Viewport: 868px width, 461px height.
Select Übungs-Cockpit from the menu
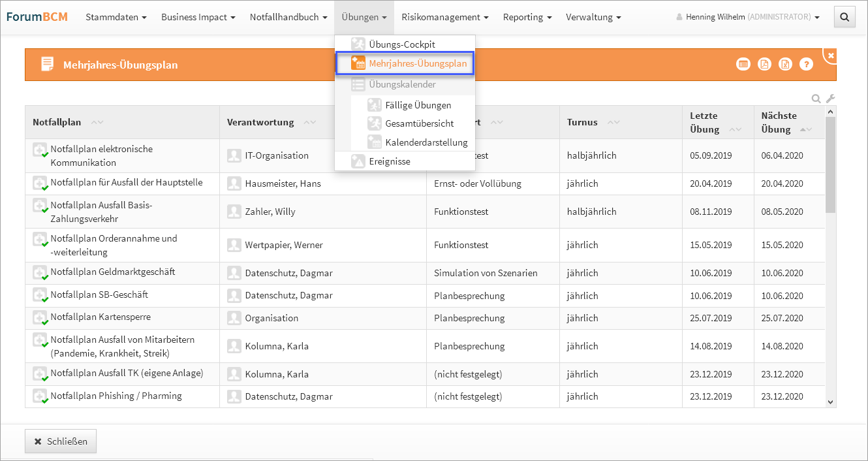pos(401,44)
